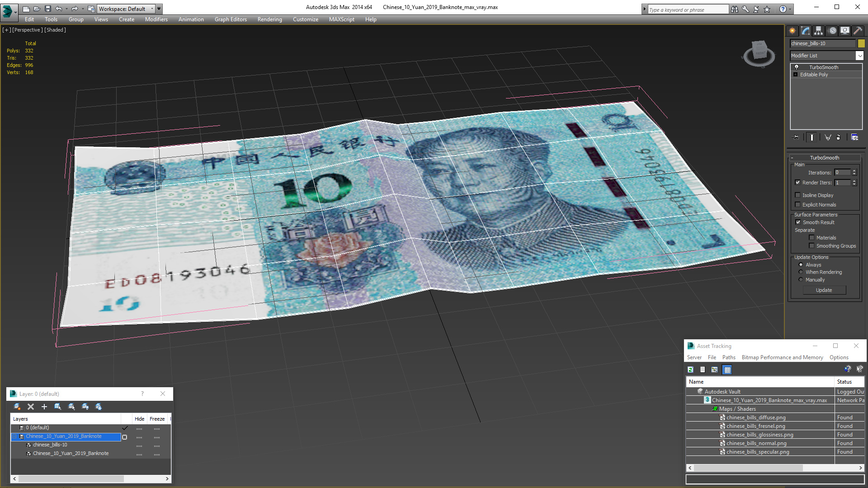Refresh asset tracking list icon

click(690, 370)
